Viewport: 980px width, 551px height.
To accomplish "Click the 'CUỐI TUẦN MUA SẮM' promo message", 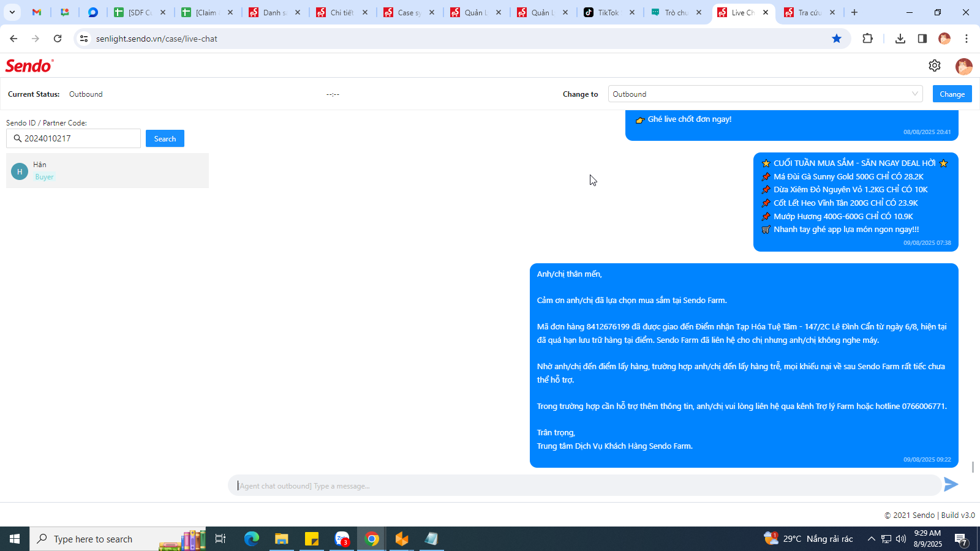I will point(856,202).
